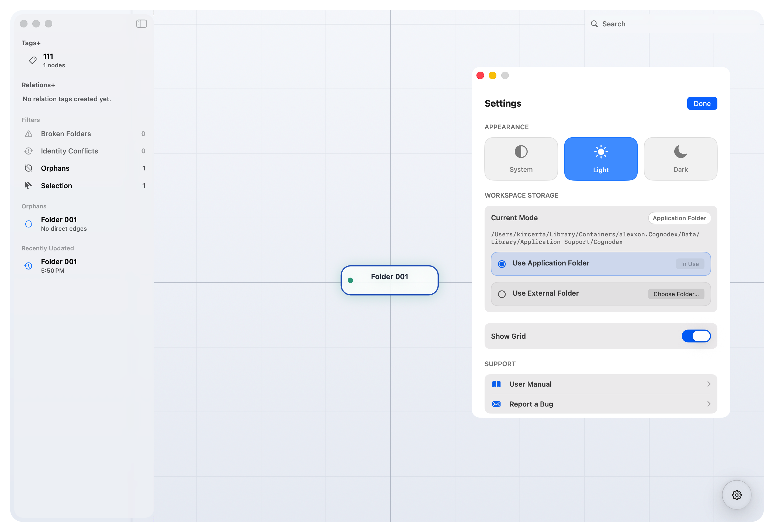Toggle the sidebar panel icon
The image size is (774, 532).
coord(141,24)
